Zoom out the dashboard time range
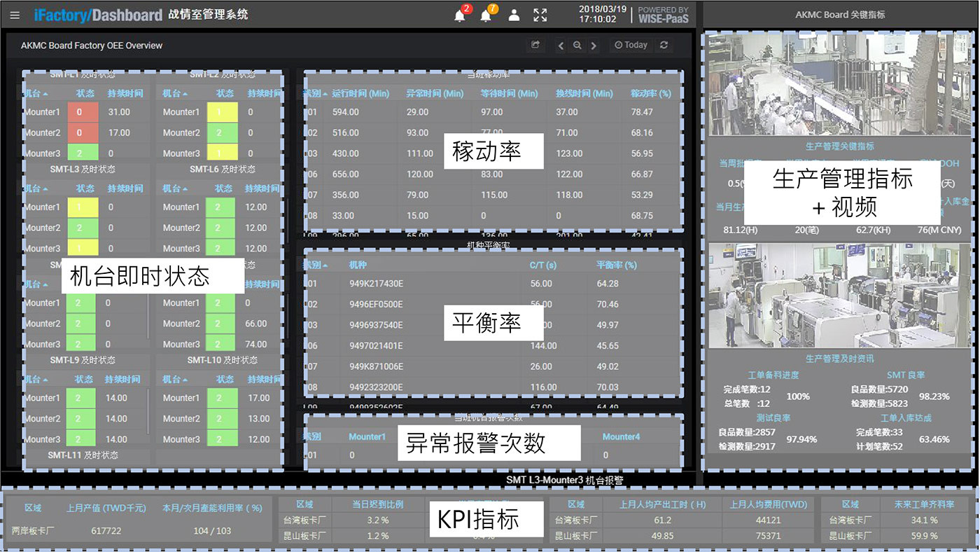This screenshot has height=552, width=980. 576,45
